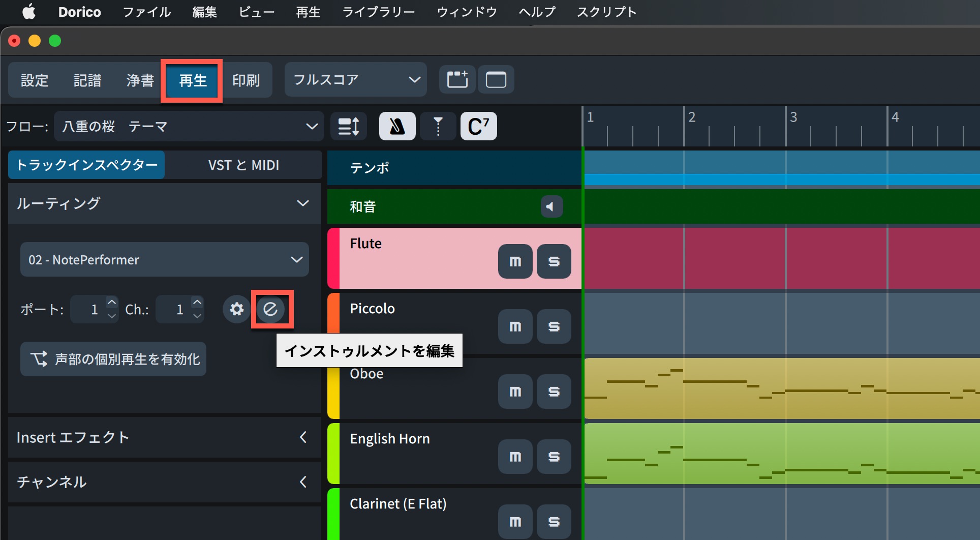
Task: Increase the Ch. number
Action: point(197,303)
